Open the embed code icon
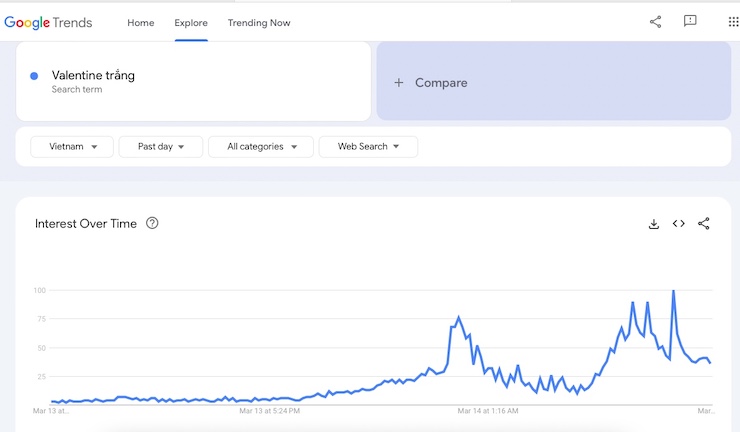 point(679,224)
